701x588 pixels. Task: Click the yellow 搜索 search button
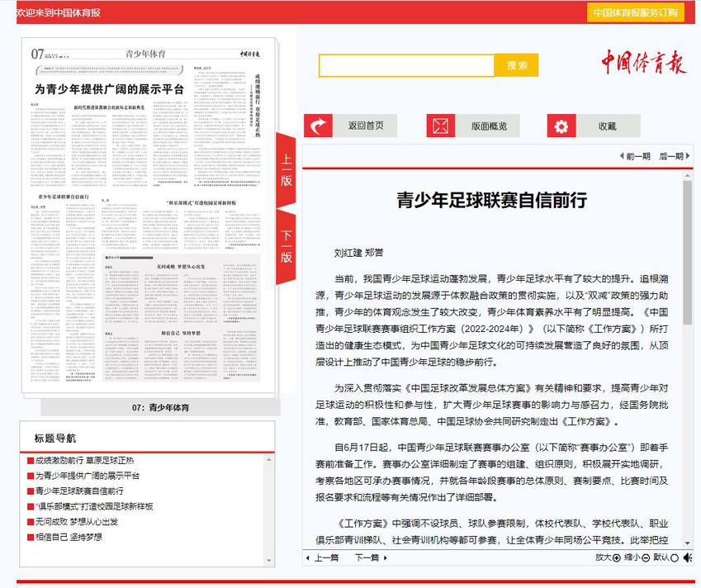click(x=517, y=65)
